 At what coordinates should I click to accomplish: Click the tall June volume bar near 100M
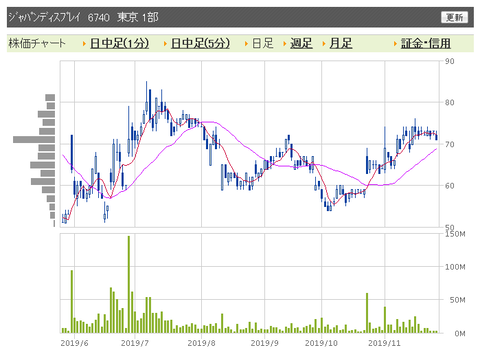[x=72, y=301]
